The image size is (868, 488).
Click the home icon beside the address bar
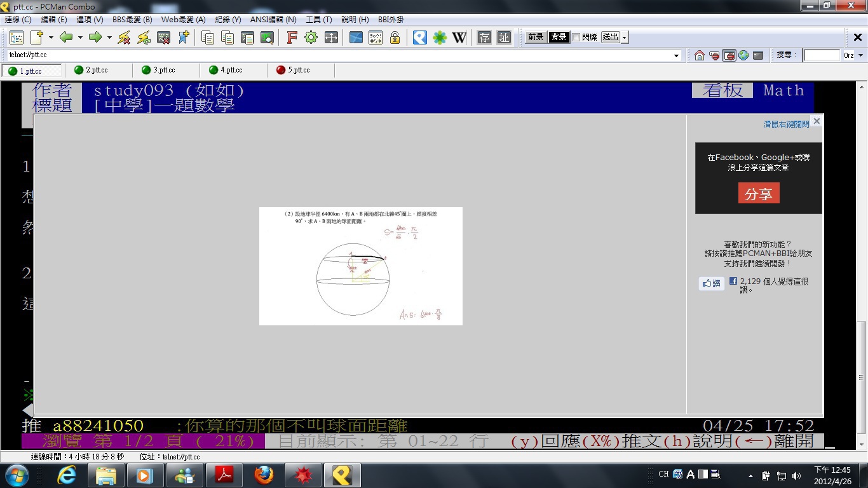(699, 55)
